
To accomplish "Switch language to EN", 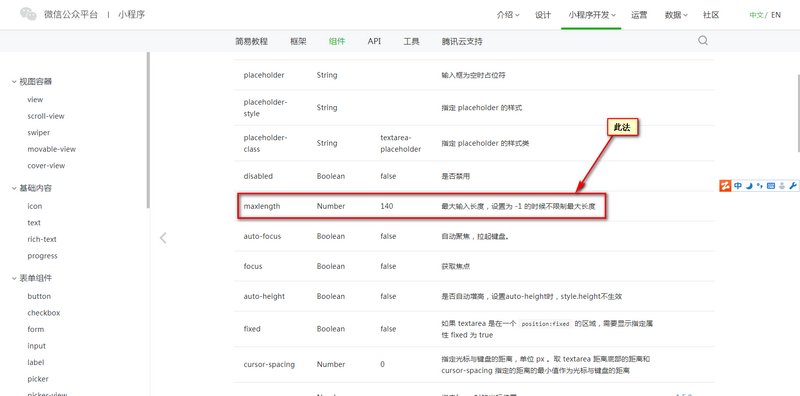I will point(776,15).
